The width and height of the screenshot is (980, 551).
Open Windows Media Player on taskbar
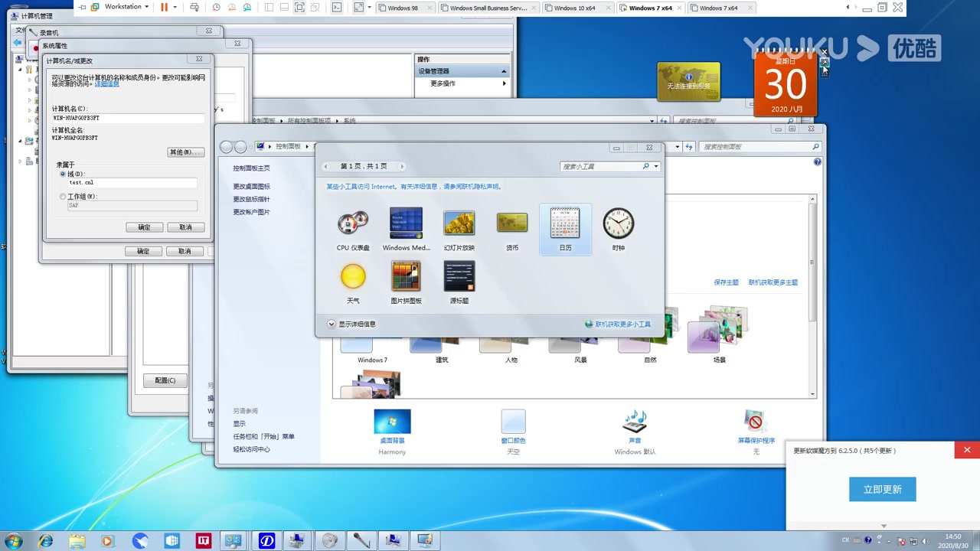pos(107,541)
